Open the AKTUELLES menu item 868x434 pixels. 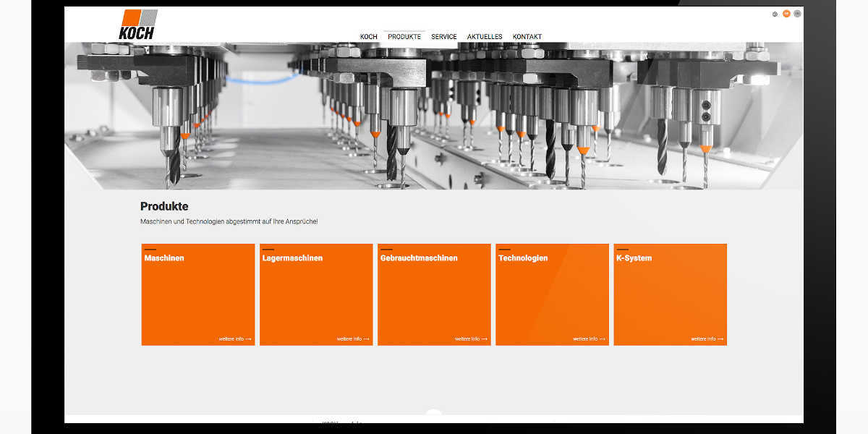click(485, 37)
